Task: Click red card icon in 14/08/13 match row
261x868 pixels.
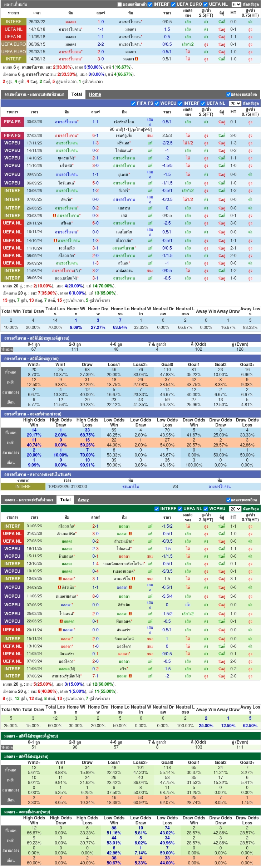Action: pos(137,59)
